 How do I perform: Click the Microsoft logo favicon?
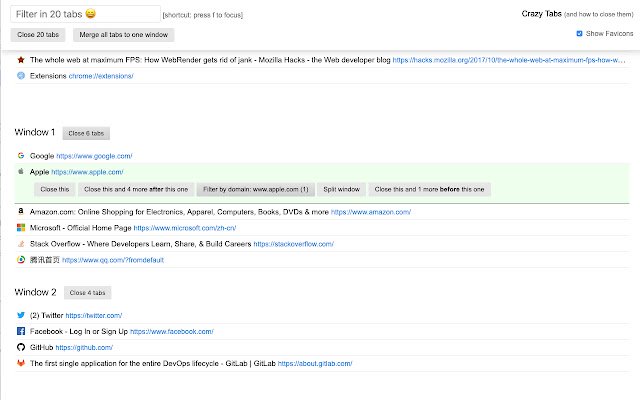click(21, 227)
